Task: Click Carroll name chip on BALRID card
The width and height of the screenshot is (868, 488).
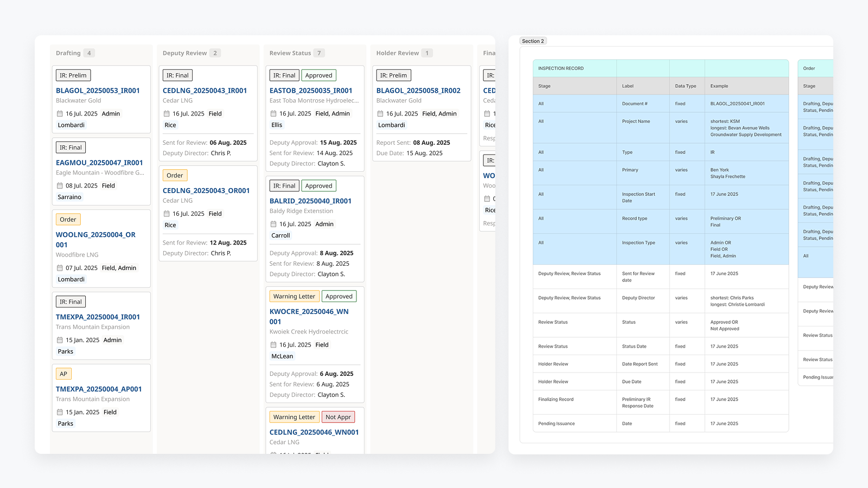Action: [280, 236]
